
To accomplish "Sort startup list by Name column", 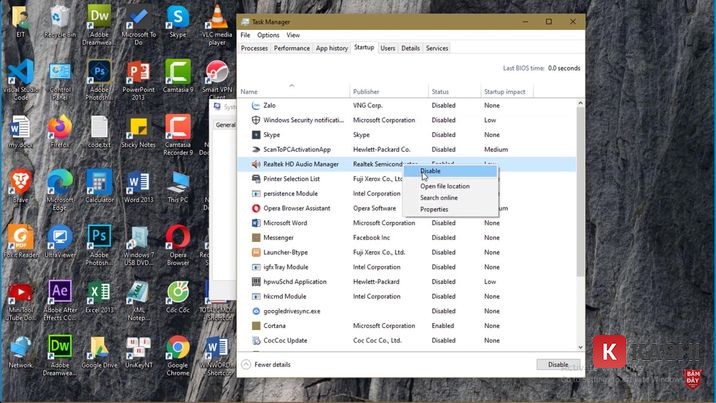I will pyautogui.click(x=294, y=92).
